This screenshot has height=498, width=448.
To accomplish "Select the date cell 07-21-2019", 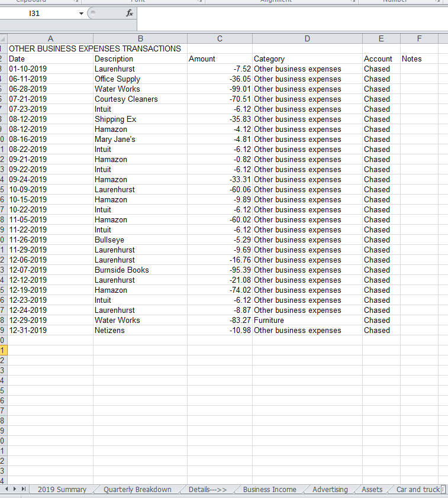I will tap(50, 99).
